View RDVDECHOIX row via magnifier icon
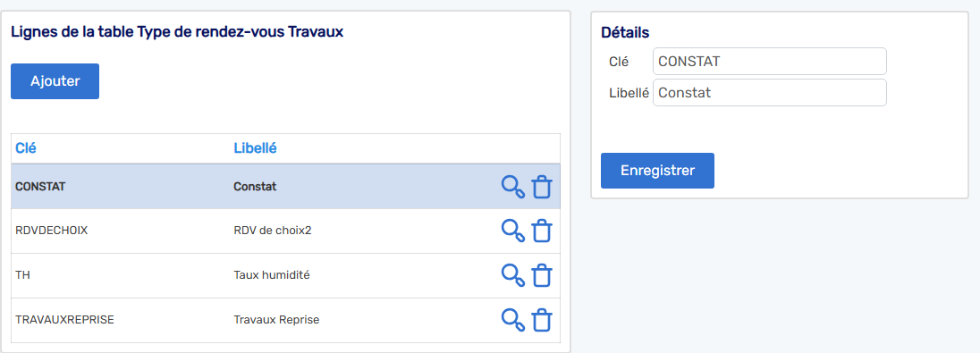The width and height of the screenshot is (980, 353). (x=513, y=231)
